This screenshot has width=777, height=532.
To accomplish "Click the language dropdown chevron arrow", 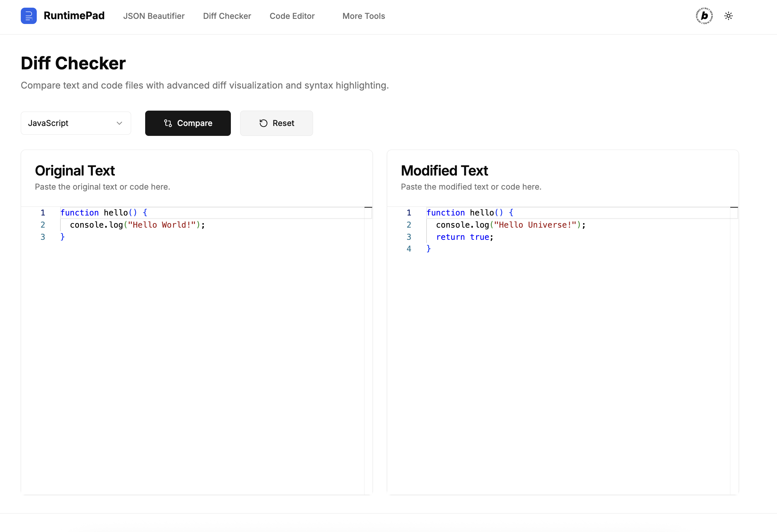I will point(119,123).
